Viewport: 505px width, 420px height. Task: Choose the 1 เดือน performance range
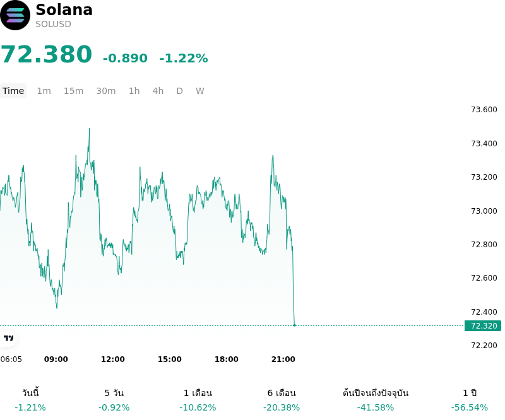(198, 400)
